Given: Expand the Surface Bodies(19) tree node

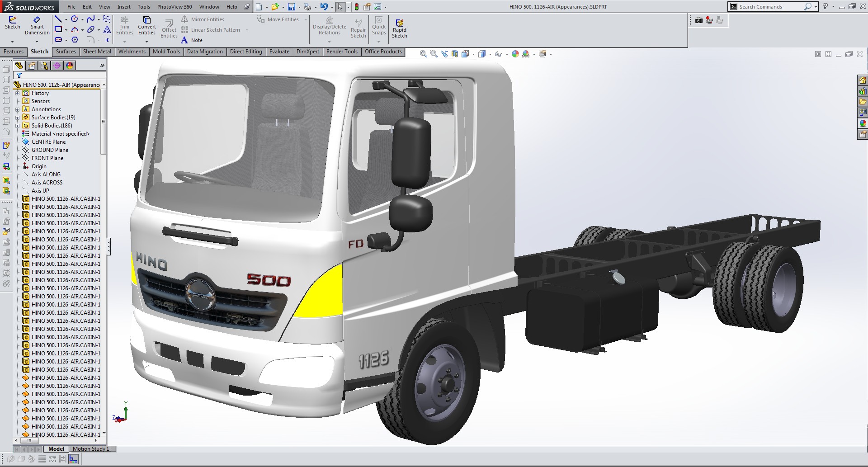Looking at the screenshot, I should (x=17, y=117).
